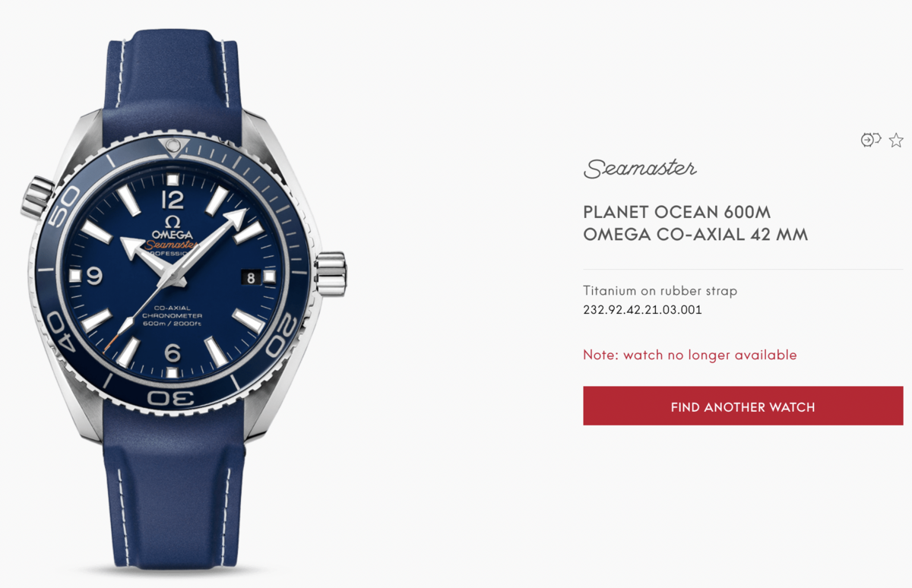Click the 'watch no longer available' note
Viewport: 912px width, 588px height.
[x=690, y=355]
